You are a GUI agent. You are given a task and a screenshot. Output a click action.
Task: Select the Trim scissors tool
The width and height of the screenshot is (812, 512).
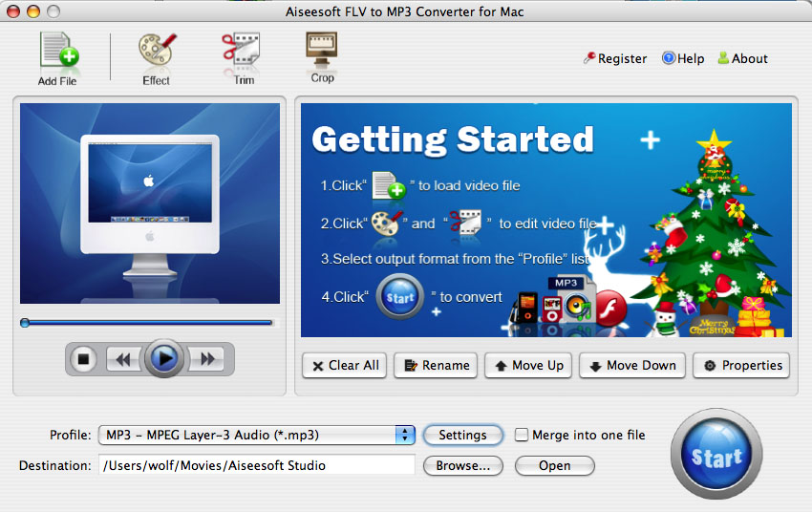242,58
